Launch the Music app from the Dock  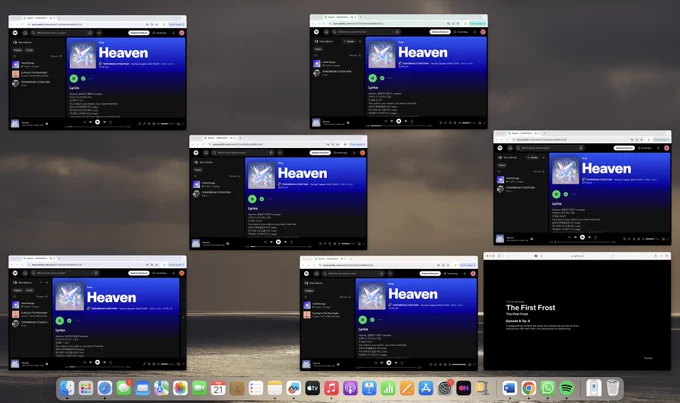(x=331, y=388)
